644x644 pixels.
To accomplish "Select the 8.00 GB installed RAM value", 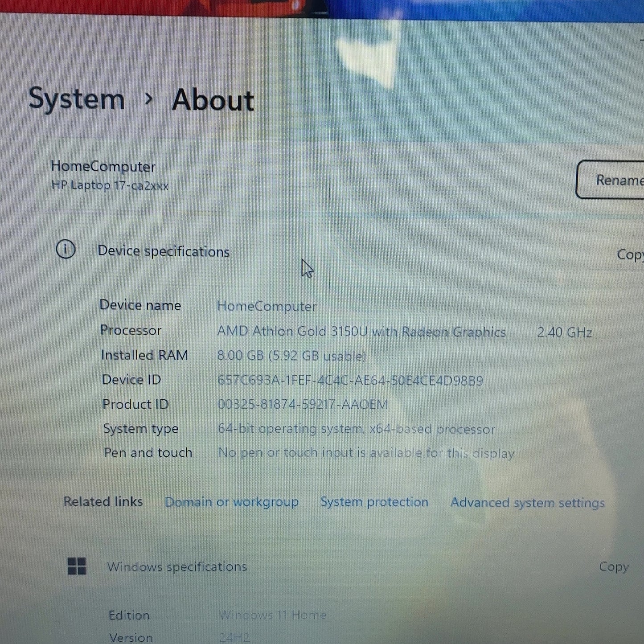I will tap(292, 356).
